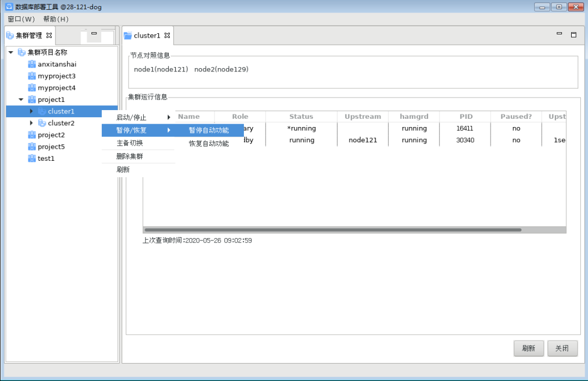This screenshot has height=381, width=588.
Task: Click the test1 project icon
Action: (x=32, y=159)
